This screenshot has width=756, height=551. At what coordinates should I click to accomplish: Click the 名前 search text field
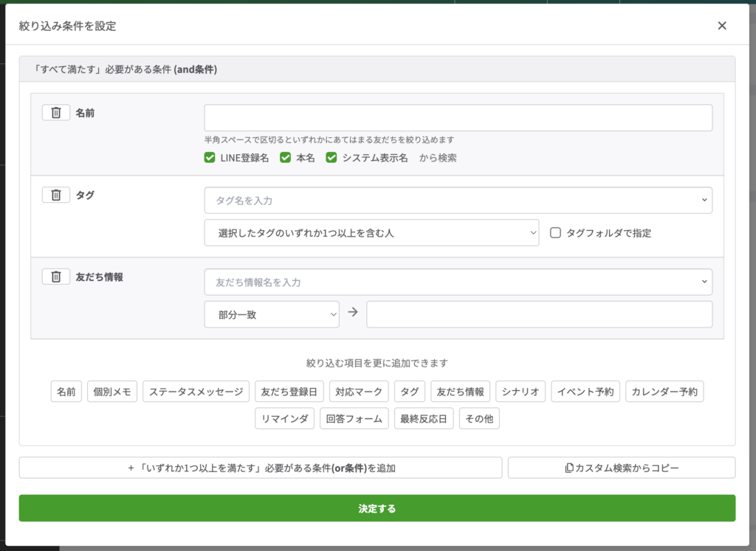[x=458, y=118]
